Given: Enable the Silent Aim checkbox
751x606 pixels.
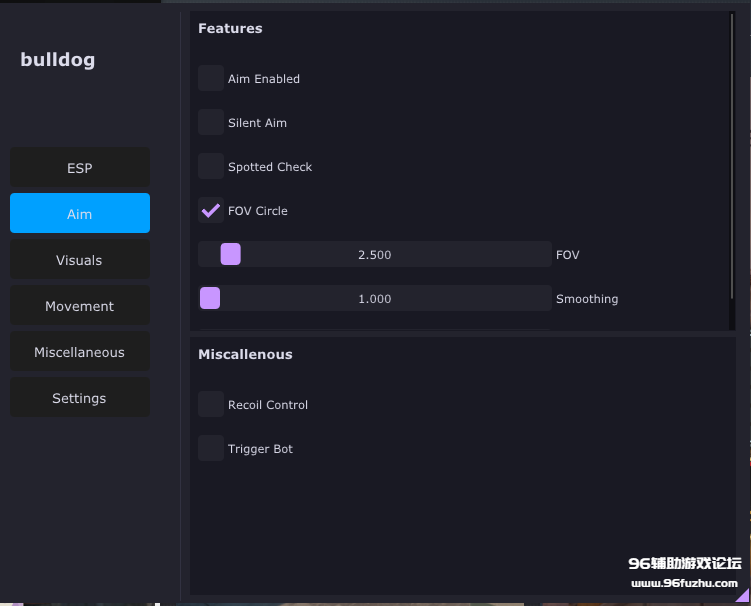Looking at the screenshot, I should [211, 123].
